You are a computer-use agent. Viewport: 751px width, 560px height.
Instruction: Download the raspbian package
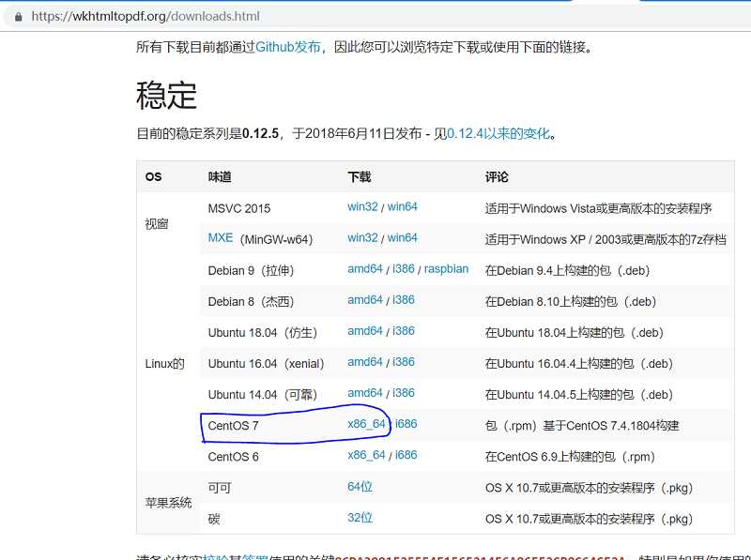coord(447,269)
